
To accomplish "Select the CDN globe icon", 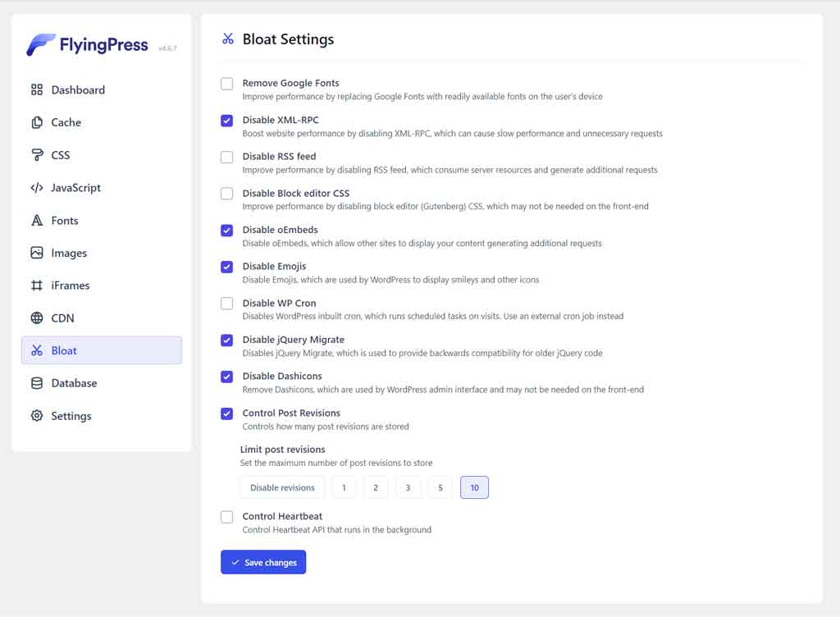I will pos(36,318).
